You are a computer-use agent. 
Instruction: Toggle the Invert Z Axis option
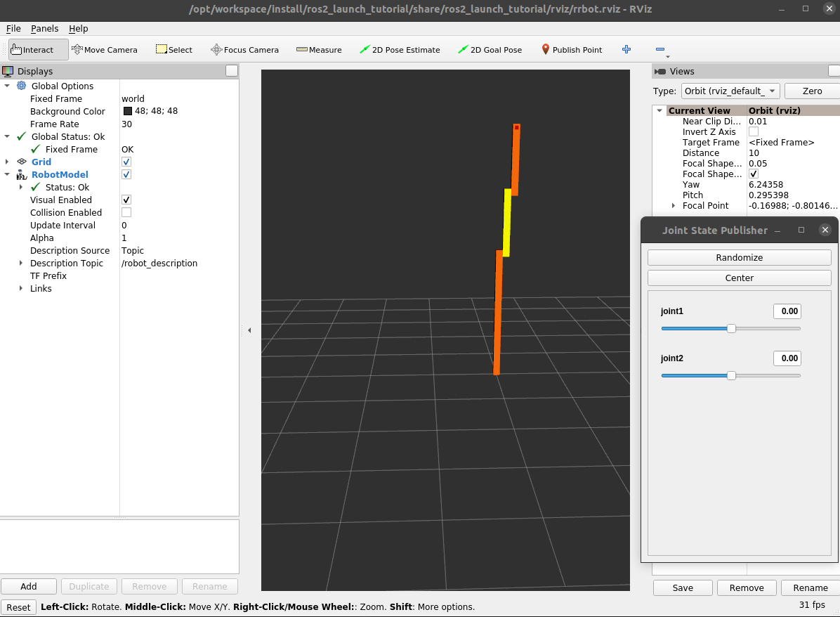[x=753, y=131]
